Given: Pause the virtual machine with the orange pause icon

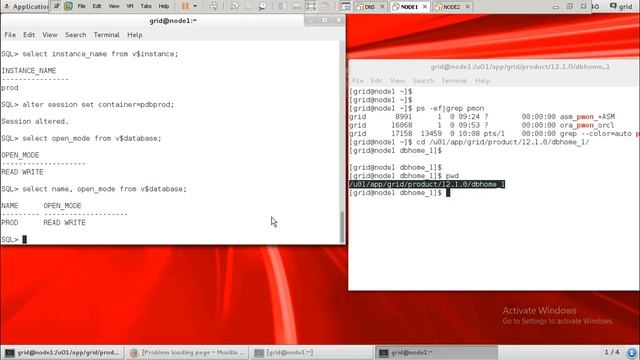Looking at the screenshot, I should 185,6.
